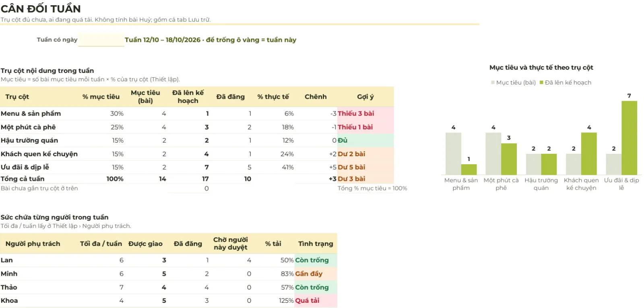Click the "Gợi ý" column header
This screenshot has height=308, width=644.
point(365,97)
